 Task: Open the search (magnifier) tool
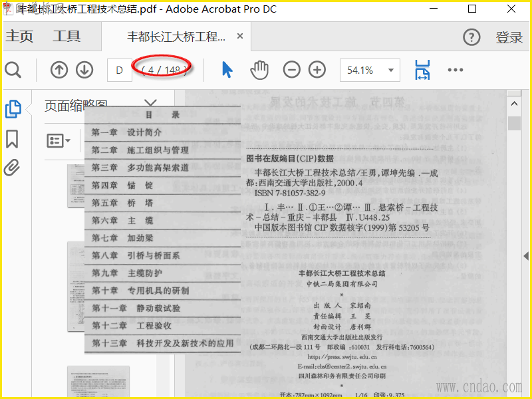[13, 70]
